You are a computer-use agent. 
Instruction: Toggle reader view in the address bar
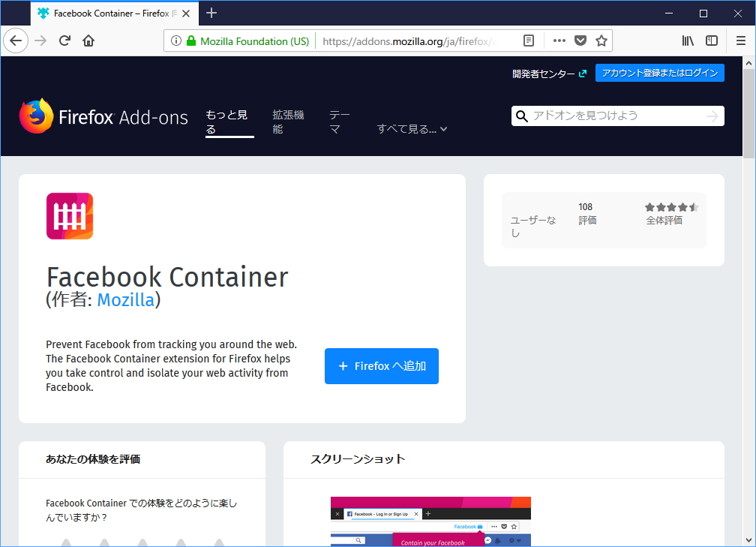pos(529,41)
